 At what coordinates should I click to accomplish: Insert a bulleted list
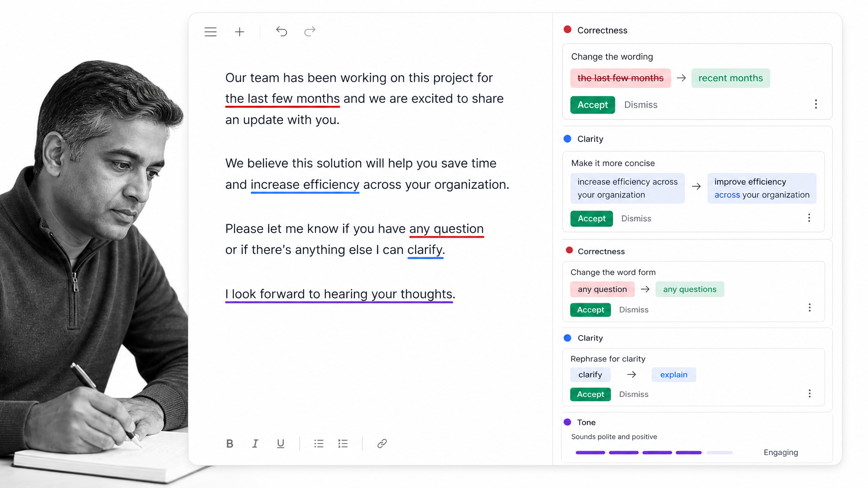[x=319, y=444]
